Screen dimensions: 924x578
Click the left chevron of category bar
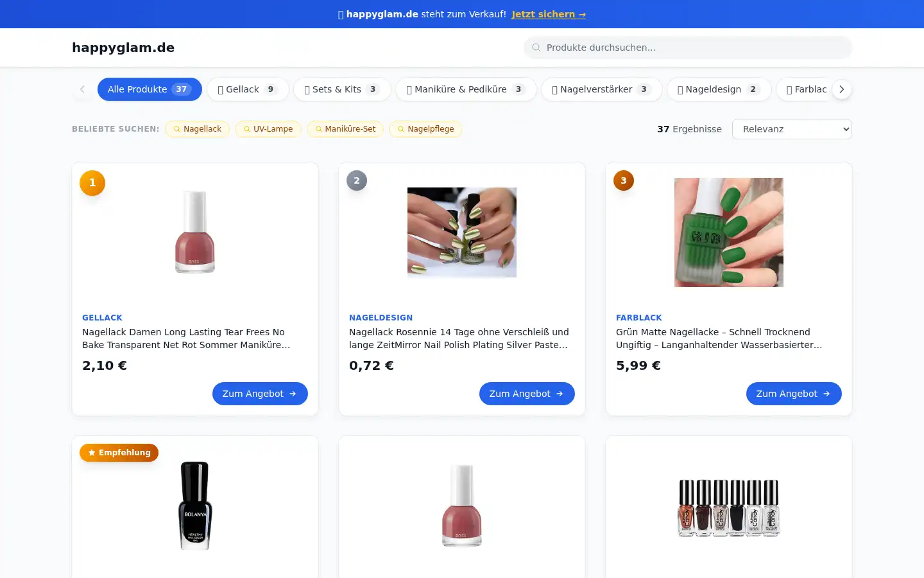point(82,89)
